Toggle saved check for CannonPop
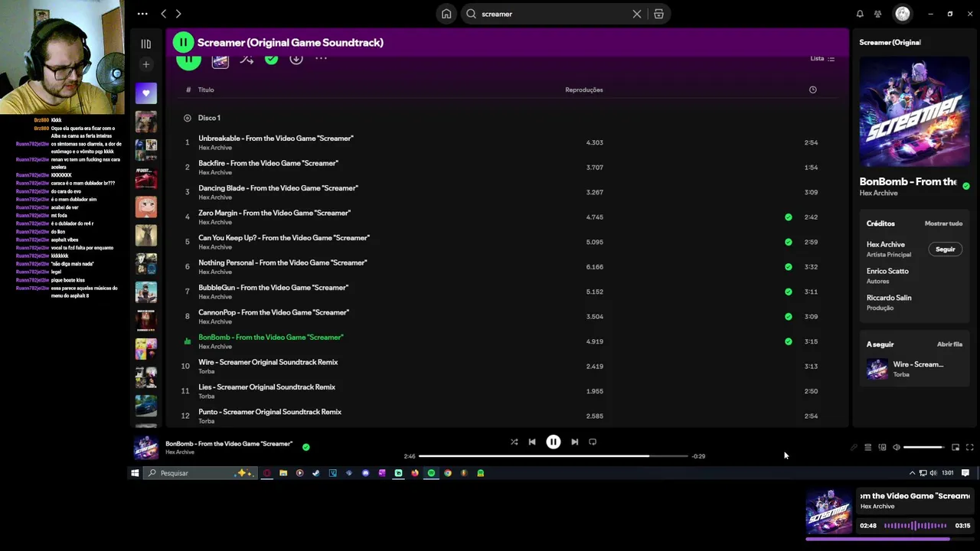Screen dimensions: 980x551 pos(788,316)
